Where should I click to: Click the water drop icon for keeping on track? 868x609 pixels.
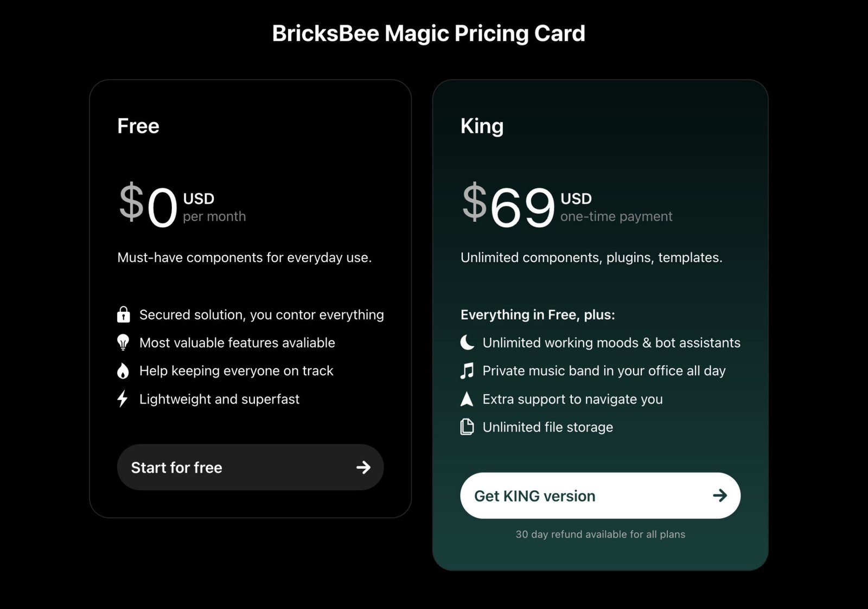click(x=124, y=370)
